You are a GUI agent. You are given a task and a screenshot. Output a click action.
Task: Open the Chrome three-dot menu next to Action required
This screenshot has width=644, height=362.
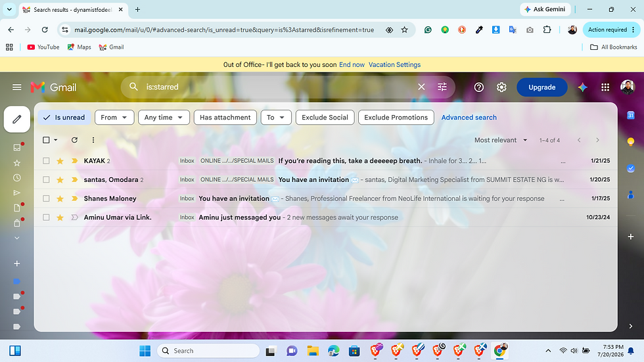pyautogui.click(x=633, y=30)
